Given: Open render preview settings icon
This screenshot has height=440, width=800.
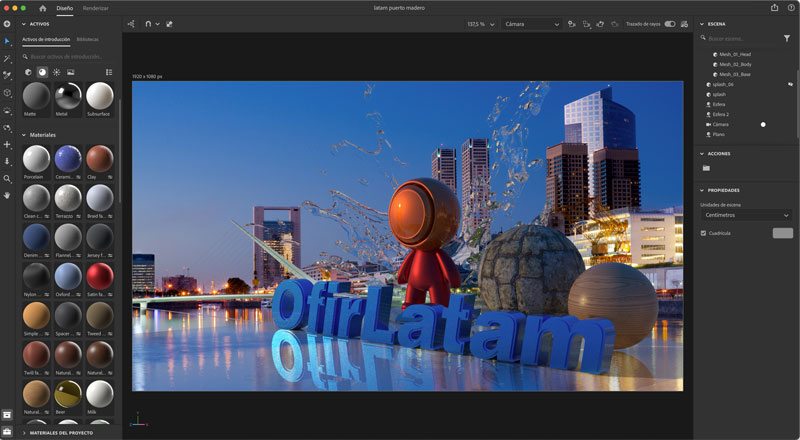Looking at the screenshot, I should (684, 24).
